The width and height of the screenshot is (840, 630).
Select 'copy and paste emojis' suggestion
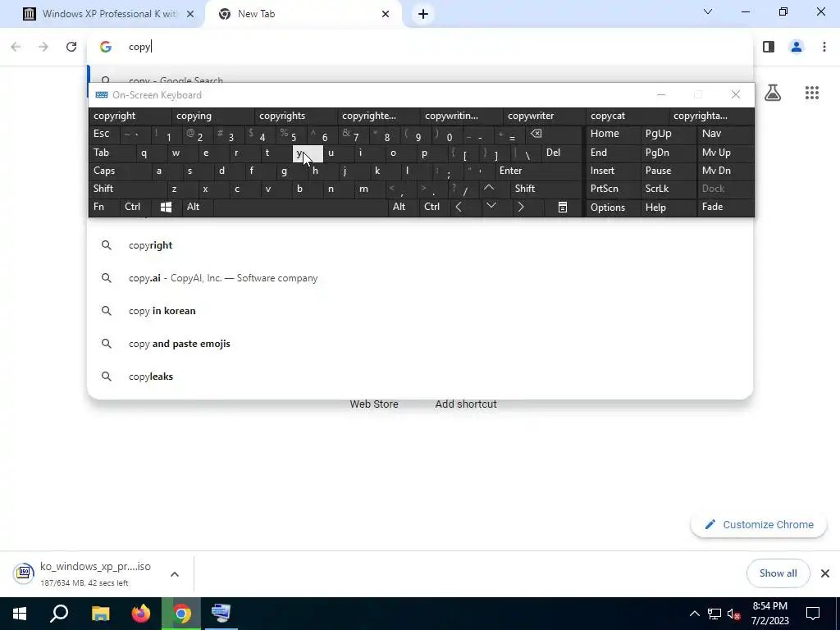[x=420, y=344]
